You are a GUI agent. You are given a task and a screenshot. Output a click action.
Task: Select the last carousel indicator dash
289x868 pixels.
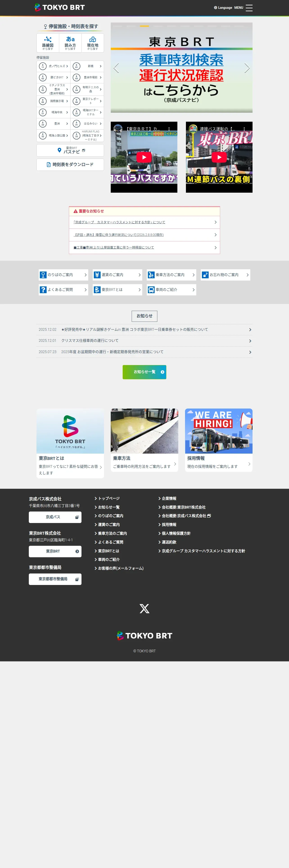click(239, 26)
